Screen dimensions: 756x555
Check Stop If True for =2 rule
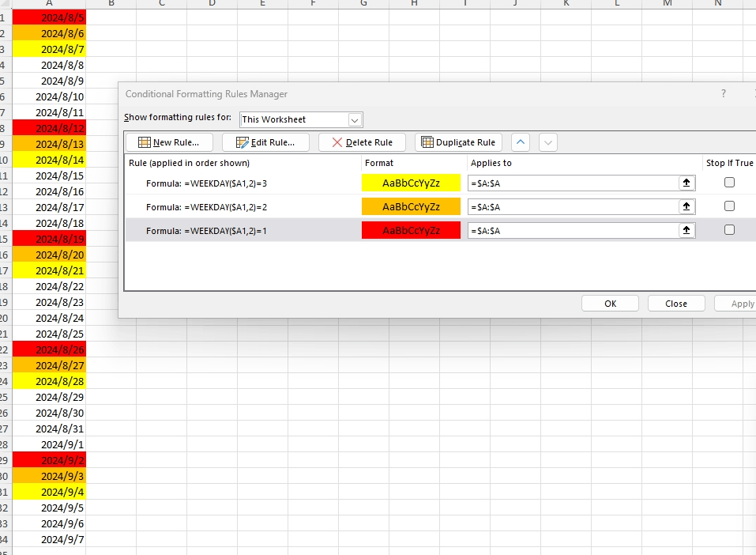coord(729,206)
